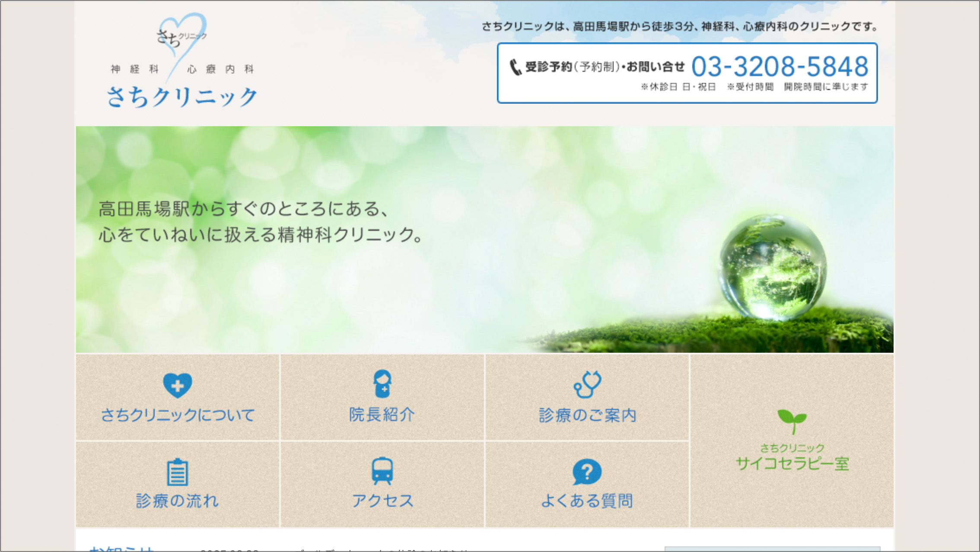Viewport: 980px width, 552px height.
Task: Click the 受診予約(予約制)・お問い合せ label
Action: pos(605,67)
